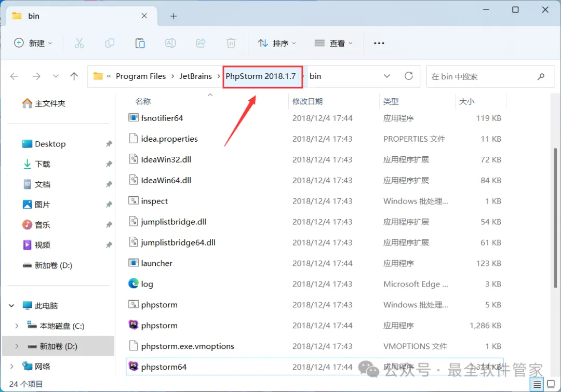Screen dimensions: 561x392
Task: Navigate to JetBrains breadcrumb
Action: click(x=196, y=76)
